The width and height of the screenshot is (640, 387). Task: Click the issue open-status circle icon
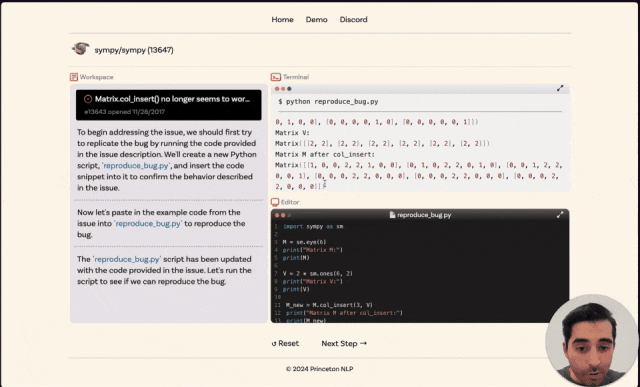pos(88,99)
